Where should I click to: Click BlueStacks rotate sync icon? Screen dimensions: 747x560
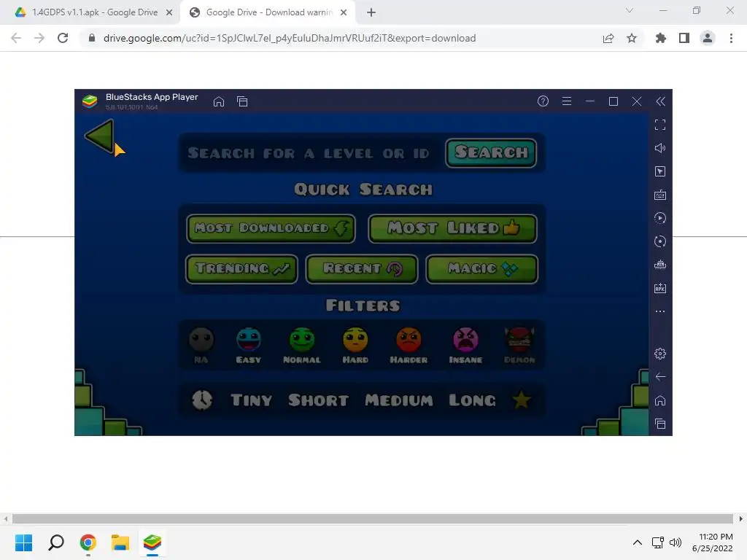pos(660,241)
